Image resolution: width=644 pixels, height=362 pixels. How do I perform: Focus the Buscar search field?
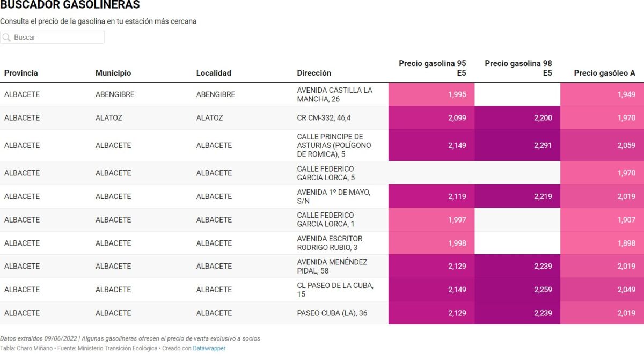pos(52,38)
